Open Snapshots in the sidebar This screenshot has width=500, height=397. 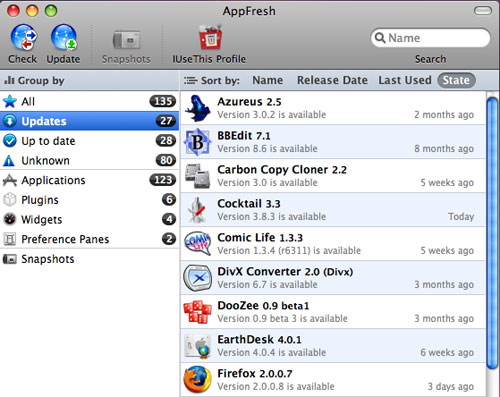tap(89, 259)
